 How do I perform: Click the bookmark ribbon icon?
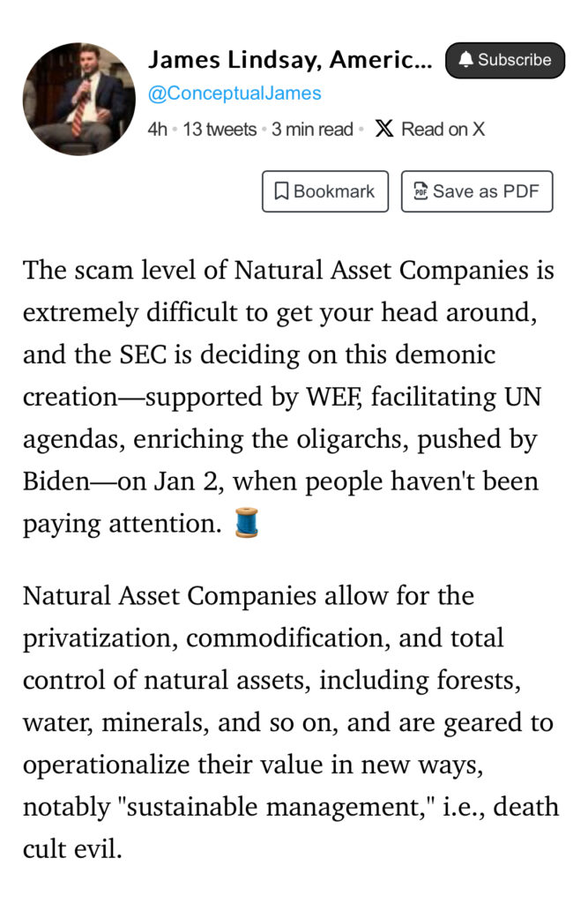(x=281, y=191)
